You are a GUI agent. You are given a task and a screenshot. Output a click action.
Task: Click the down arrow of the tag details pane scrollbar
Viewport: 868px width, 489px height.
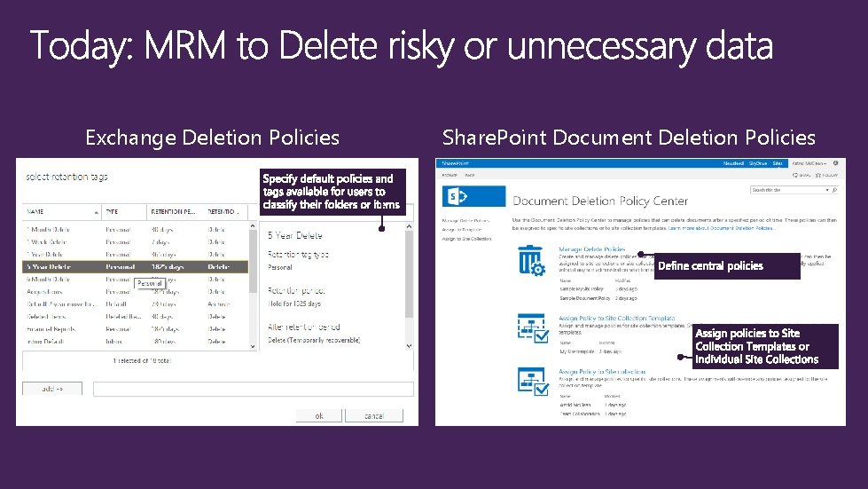coord(409,345)
